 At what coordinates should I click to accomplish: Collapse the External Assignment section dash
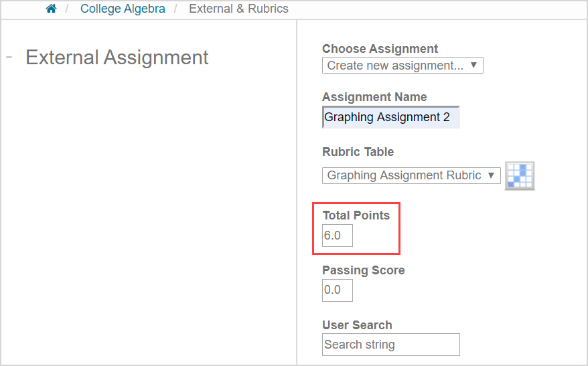tap(9, 57)
